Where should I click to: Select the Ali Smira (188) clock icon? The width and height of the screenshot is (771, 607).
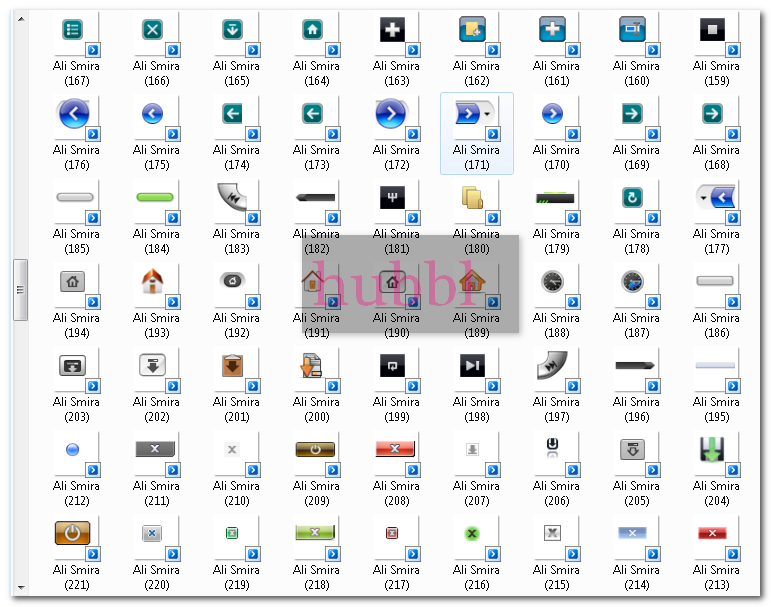click(553, 282)
